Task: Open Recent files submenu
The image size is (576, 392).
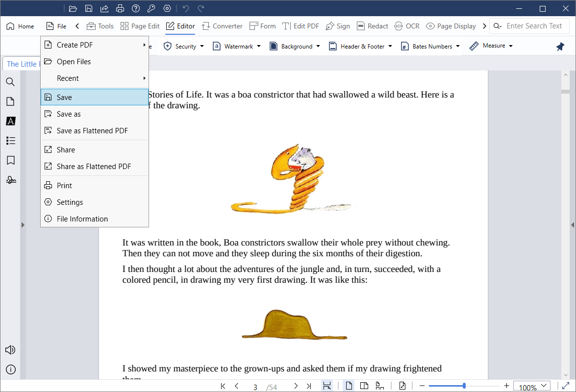Action: click(95, 78)
